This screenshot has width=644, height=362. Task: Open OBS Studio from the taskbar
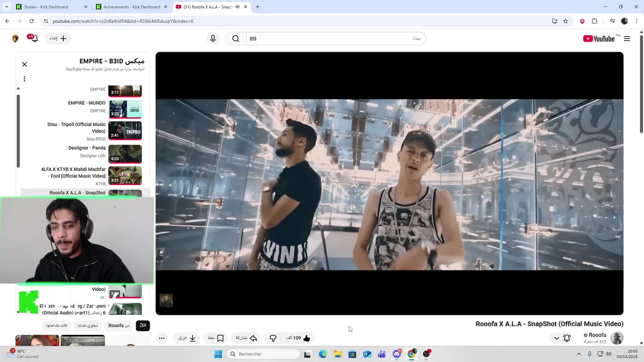click(x=427, y=354)
